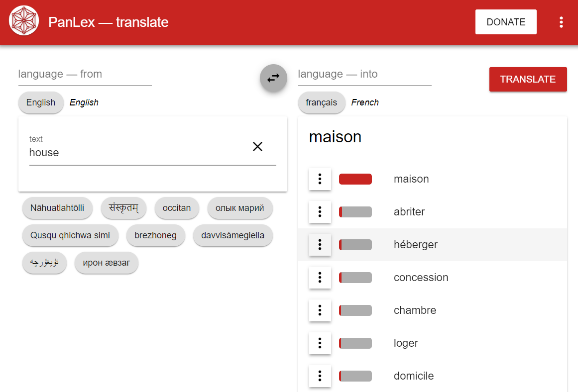
Task: Open options menu for 'maison' result
Action: tap(320, 179)
